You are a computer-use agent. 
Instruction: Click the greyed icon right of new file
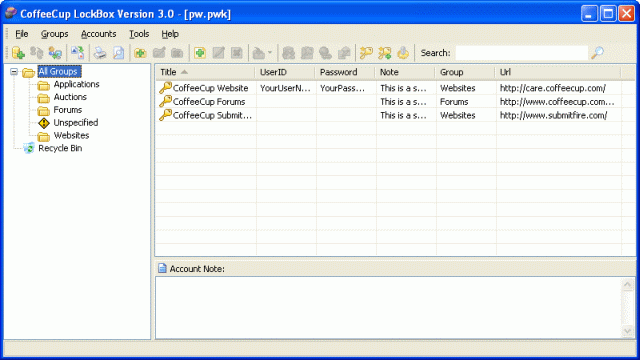[x=37, y=53]
